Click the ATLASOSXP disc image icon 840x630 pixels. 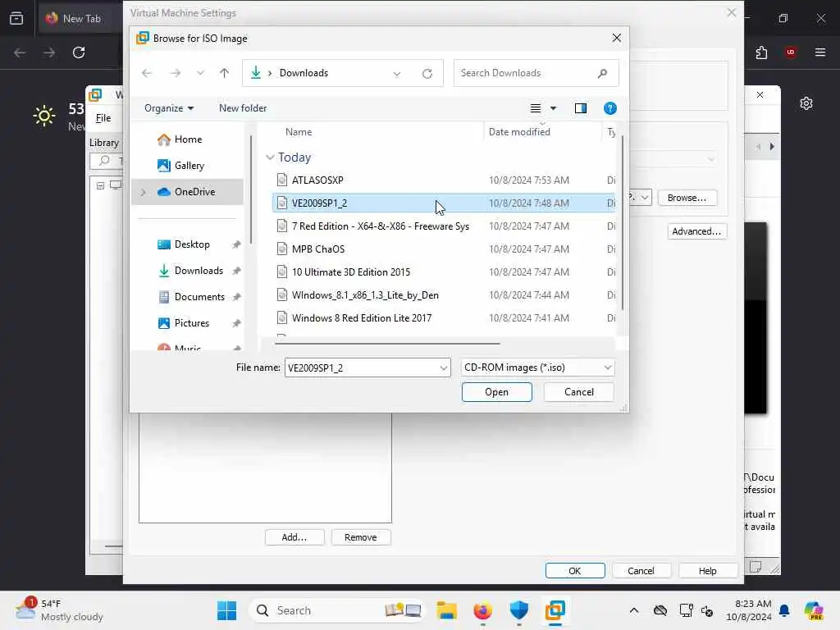282,180
